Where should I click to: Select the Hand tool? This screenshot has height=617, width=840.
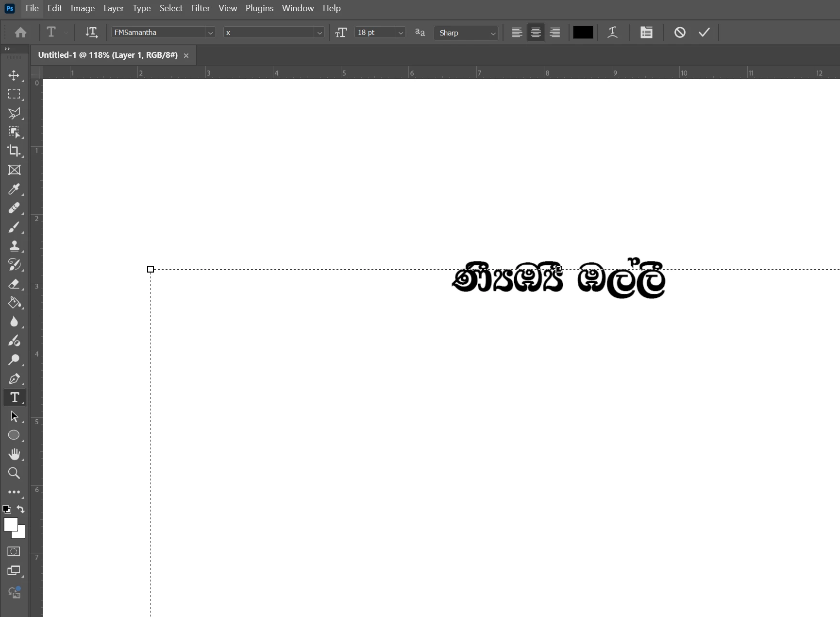[14, 454]
